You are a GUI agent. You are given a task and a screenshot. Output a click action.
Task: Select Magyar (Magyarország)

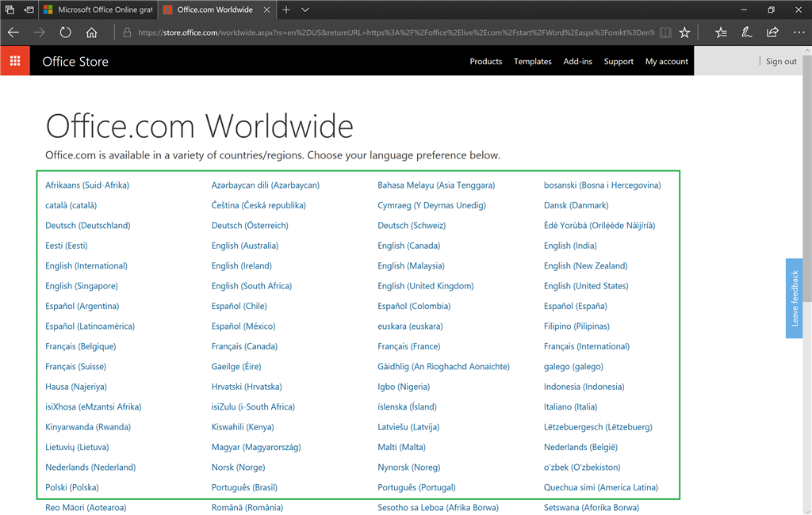pos(256,447)
